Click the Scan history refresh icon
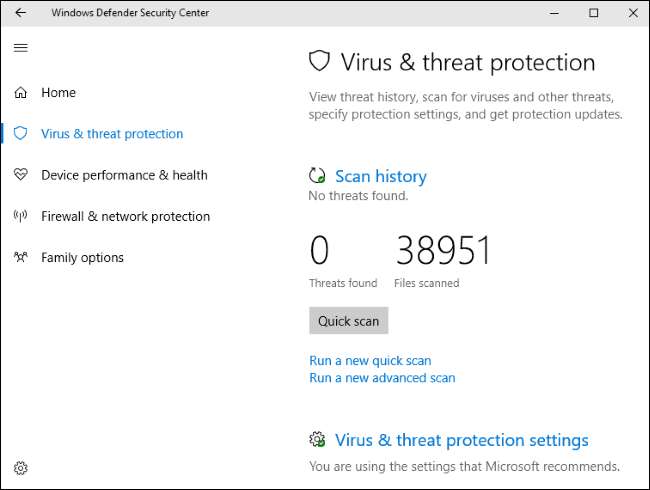Screen dimensions: 650x490 [318, 176]
